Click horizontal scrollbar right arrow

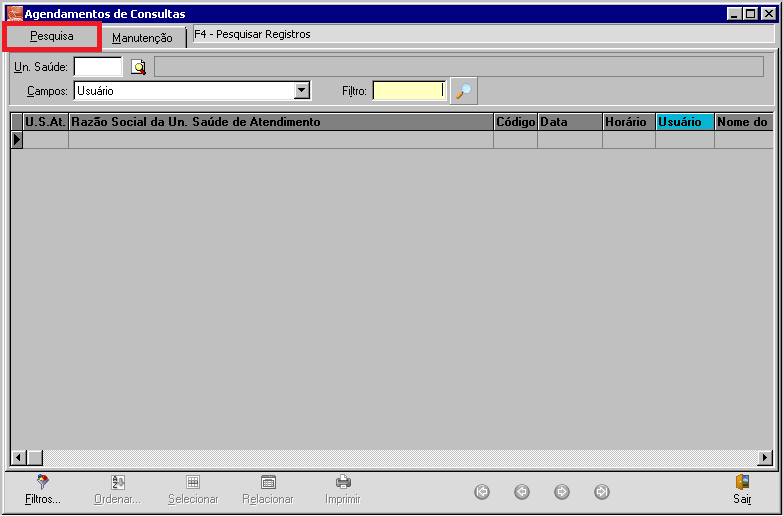coord(765,458)
